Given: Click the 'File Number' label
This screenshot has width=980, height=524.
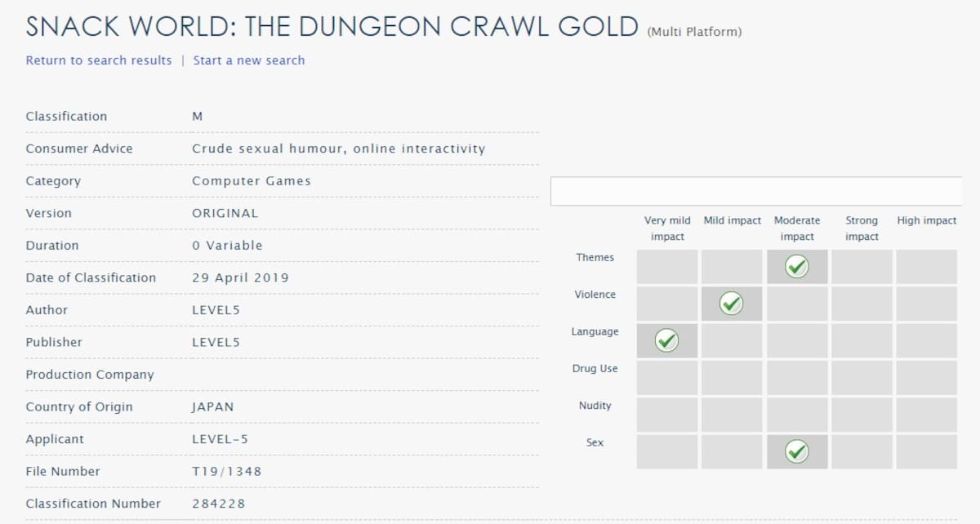Looking at the screenshot, I should click(x=63, y=471).
